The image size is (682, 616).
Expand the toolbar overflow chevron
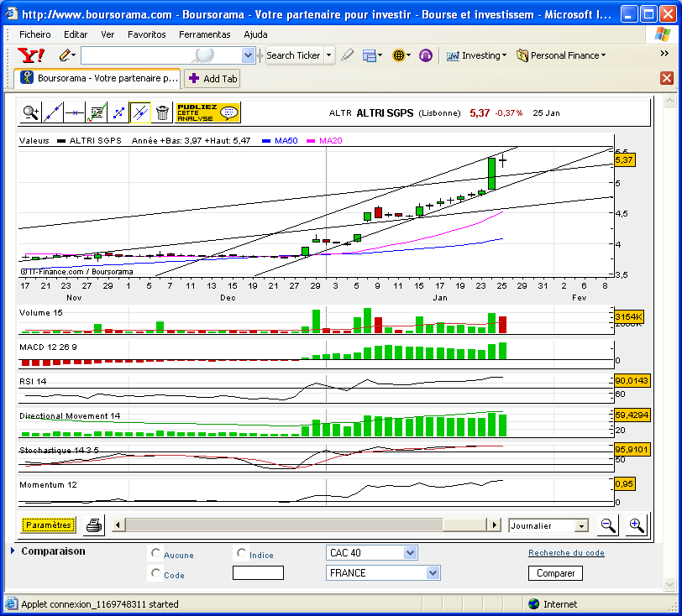click(x=664, y=53)
